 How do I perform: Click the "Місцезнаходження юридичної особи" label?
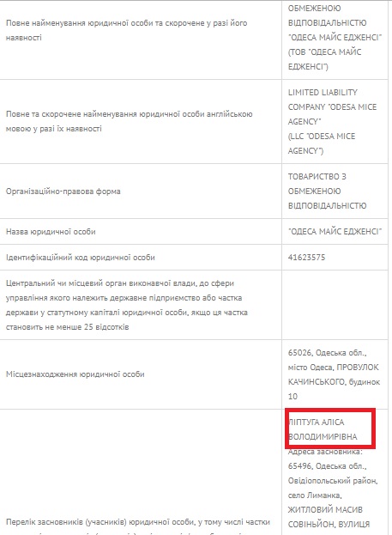[75, 374]
